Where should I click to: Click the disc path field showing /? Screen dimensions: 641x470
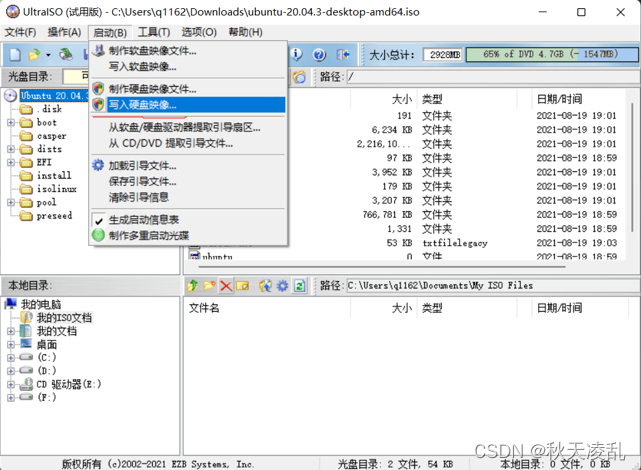[493, 77]
